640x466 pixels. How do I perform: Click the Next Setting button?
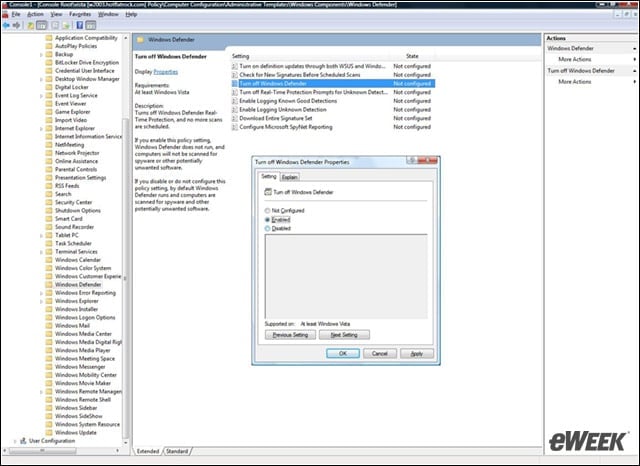[x=344, y=335]
